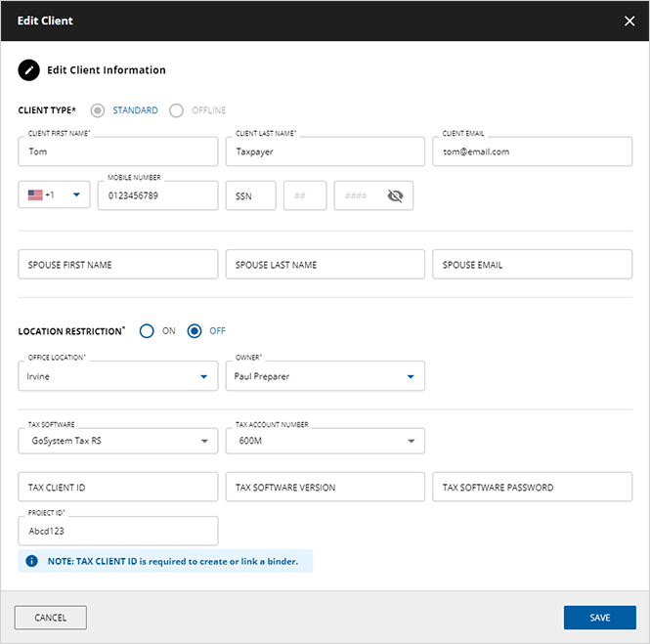
Task: Click the Project ID field
Action: [x=118, y=531]
